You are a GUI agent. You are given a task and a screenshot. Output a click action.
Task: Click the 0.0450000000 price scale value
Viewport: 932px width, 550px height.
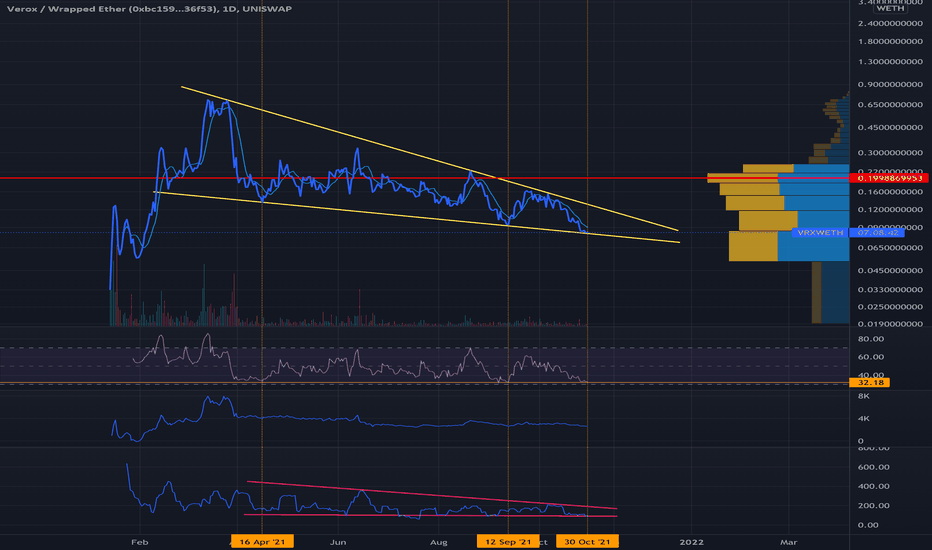tap(890, 270)
